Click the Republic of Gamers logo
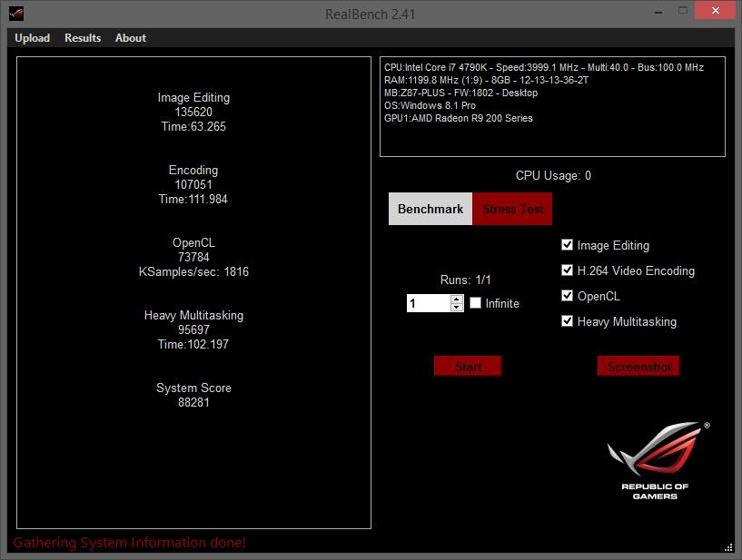This screenshot has height=560, width=742. [x=658, y=461]
